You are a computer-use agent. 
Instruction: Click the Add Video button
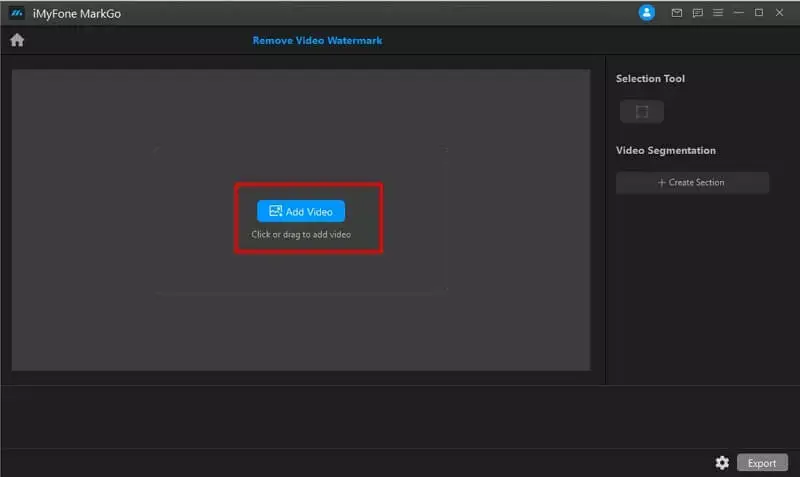(x=301, y=211)
